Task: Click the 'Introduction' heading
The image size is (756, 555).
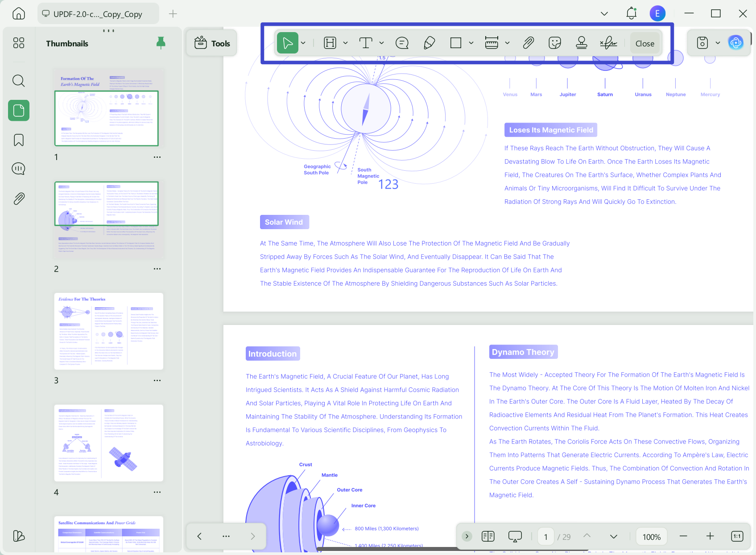Action: 273,354
